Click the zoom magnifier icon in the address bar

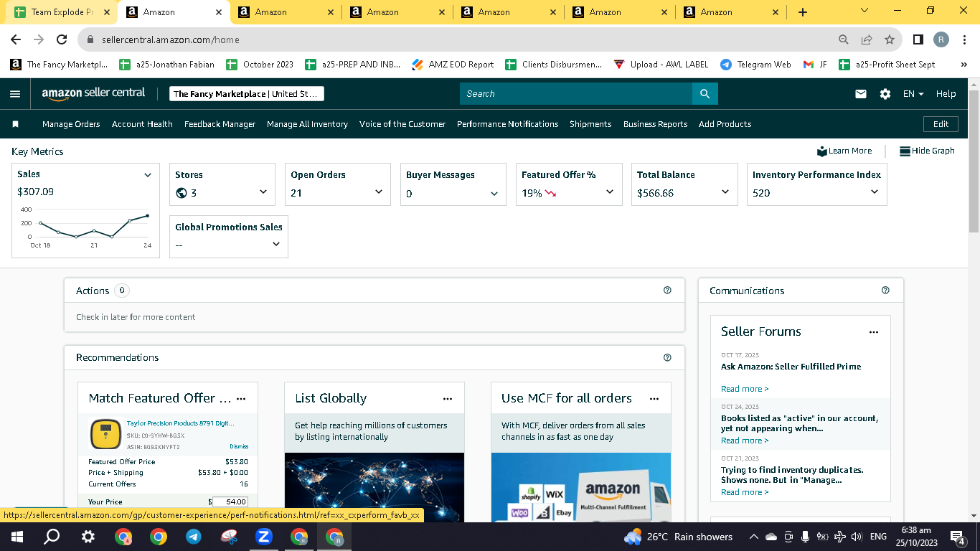click(x=844, y=39)
